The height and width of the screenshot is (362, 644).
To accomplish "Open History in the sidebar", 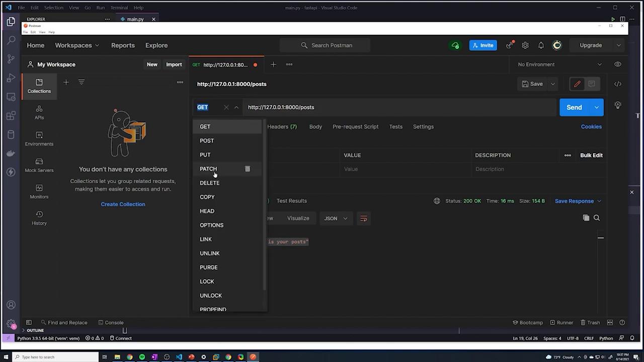I will 39,218.
